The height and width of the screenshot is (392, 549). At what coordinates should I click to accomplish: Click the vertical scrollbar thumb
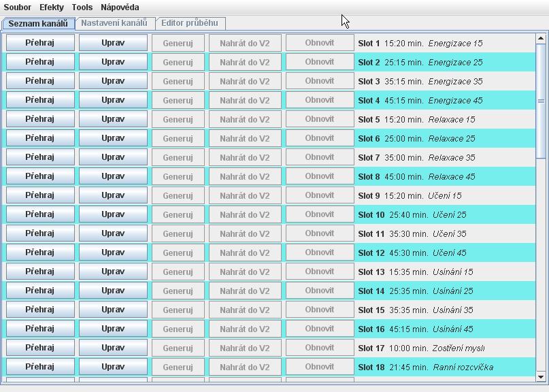[x=542, y=101]
